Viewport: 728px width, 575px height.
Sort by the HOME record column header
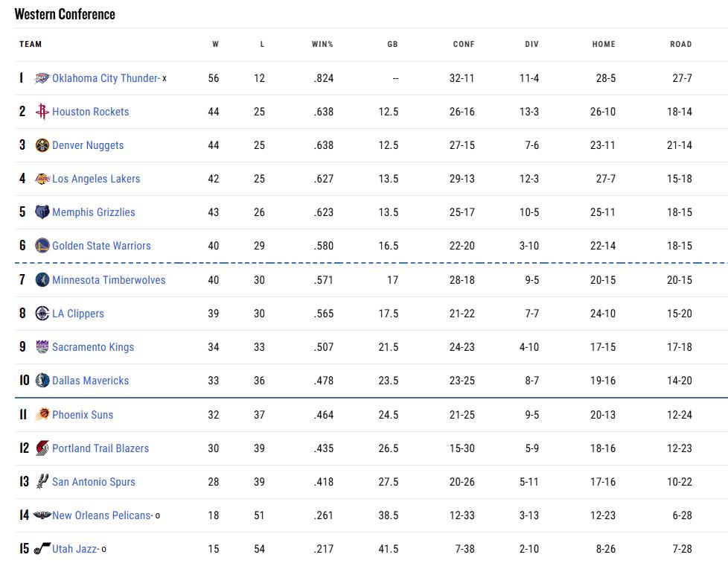click(x=604, y=45)
